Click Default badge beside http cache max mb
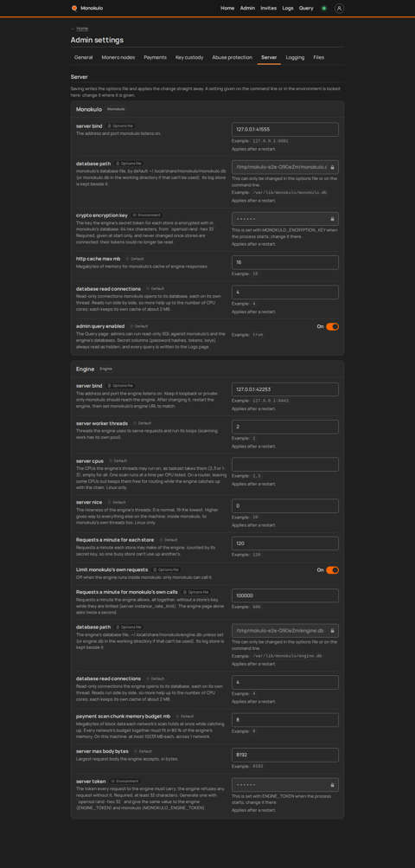 135,259
